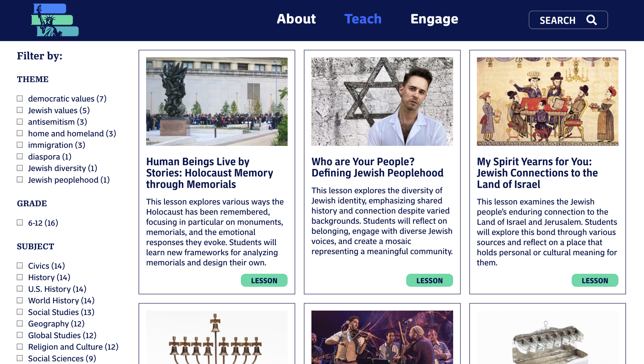Open the Star of David man photo
Screen dimensions: 644x364
point(382,102)
